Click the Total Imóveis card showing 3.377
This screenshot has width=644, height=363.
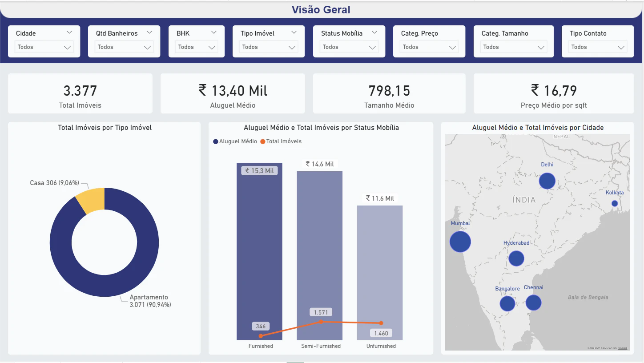point(80,93)
